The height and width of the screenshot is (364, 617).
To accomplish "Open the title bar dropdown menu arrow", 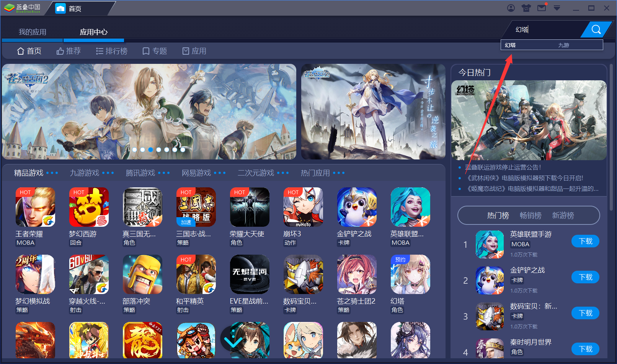I will [x=557, y=8].
